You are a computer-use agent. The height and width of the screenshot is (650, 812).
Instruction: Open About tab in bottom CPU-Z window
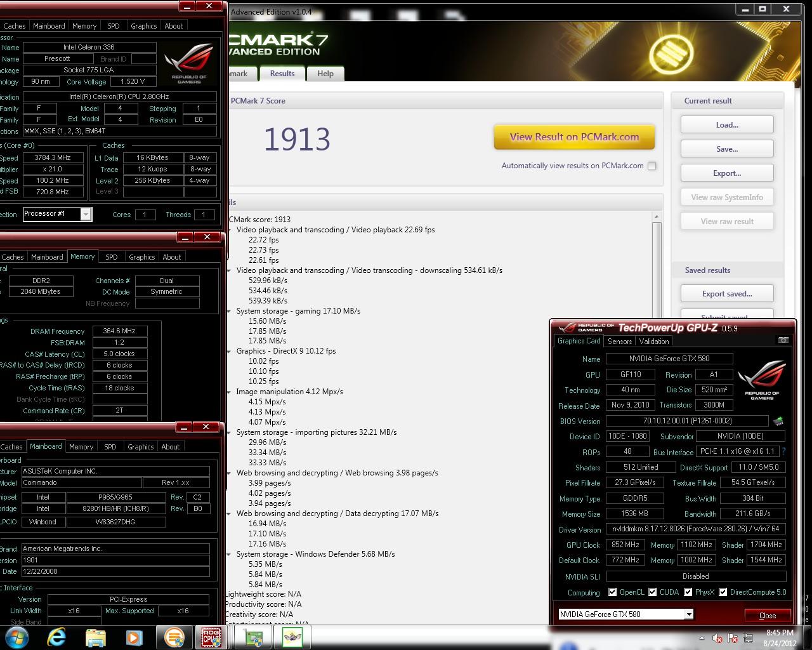171,447
